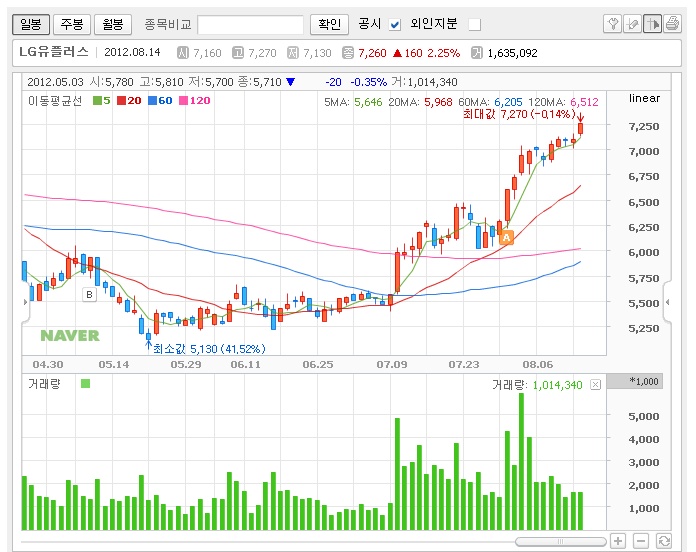Click the 2012.08.14 date text

[132, 52]
